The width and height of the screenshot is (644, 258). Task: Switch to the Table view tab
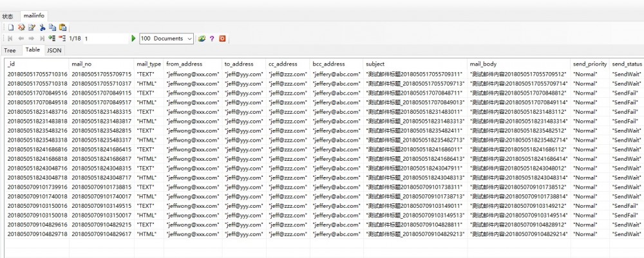(33, 50)
